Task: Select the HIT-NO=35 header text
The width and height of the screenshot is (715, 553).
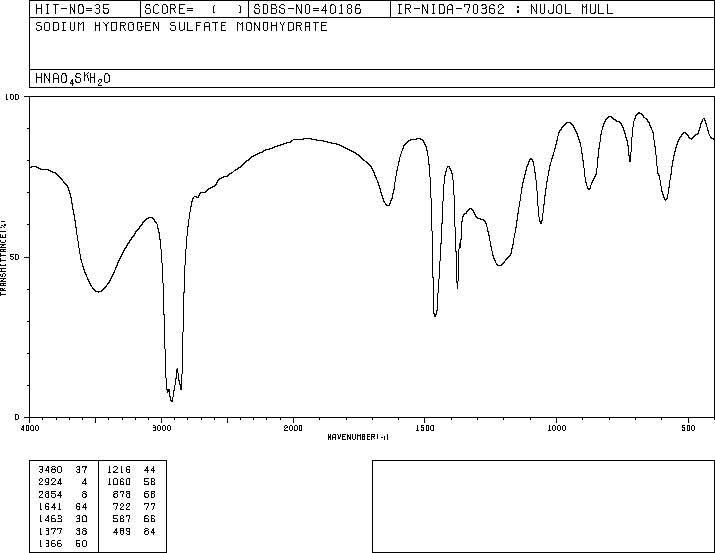Action: coord(73,9)
